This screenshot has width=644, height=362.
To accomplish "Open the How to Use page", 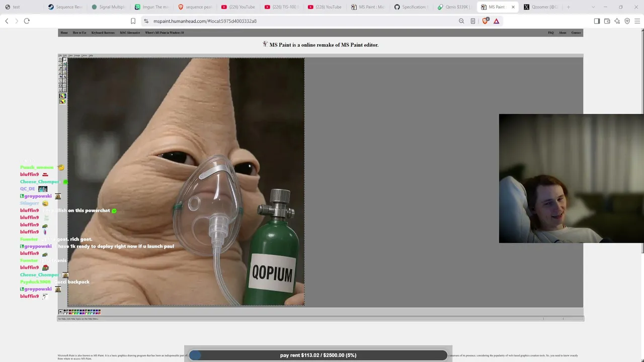I will pos(79,33).
